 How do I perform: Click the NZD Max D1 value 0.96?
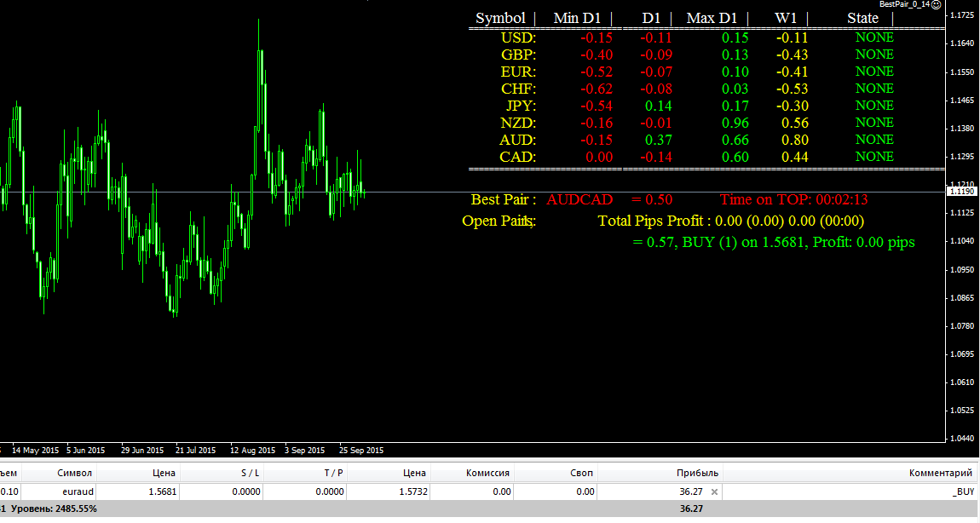735,124
